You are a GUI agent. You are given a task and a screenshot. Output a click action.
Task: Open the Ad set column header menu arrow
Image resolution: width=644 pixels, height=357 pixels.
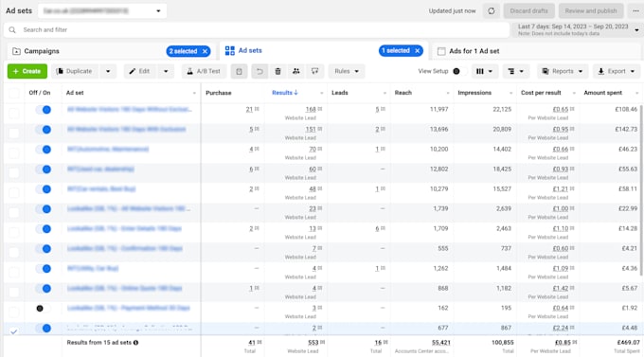[194, 93]
